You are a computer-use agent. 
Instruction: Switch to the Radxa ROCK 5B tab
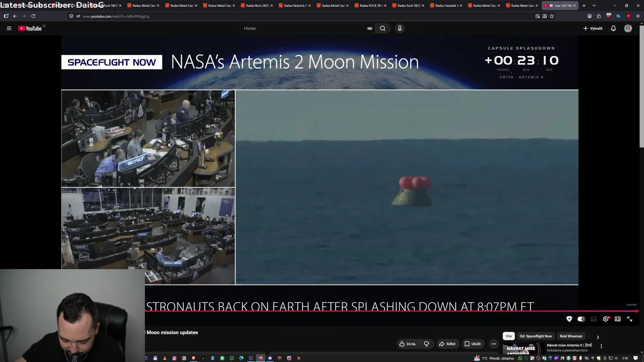tap(370, 6)
